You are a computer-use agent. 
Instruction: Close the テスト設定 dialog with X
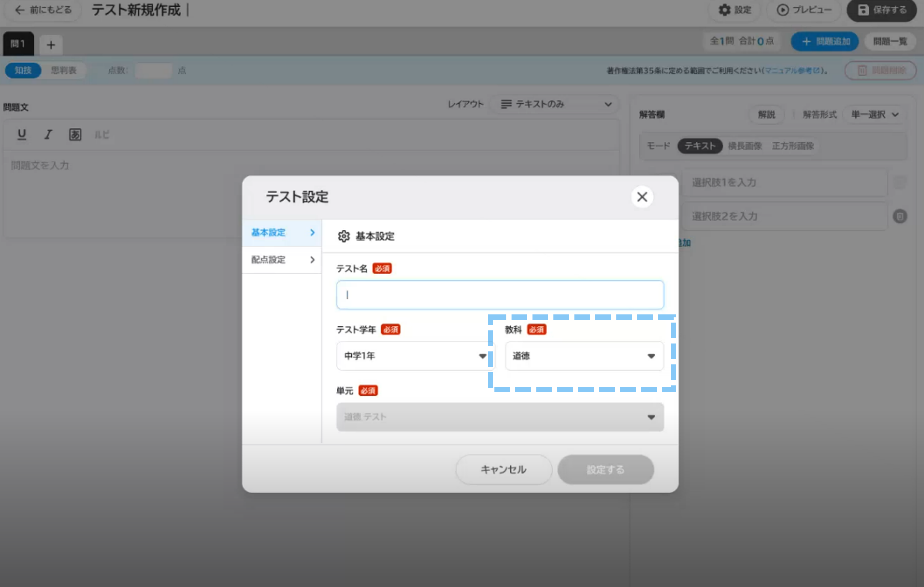point(642,197)
